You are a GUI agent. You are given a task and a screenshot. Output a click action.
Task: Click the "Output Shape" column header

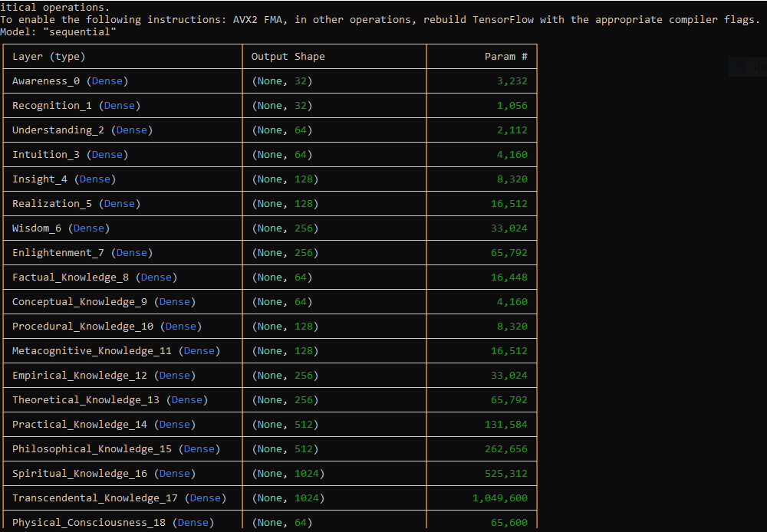(288, 57)
